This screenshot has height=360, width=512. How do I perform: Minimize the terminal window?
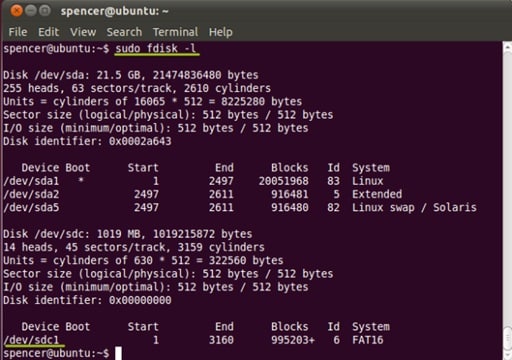30,11
